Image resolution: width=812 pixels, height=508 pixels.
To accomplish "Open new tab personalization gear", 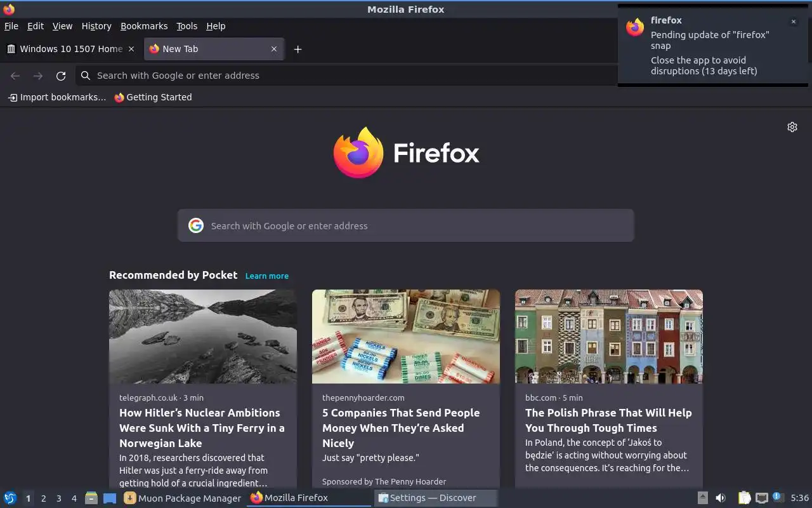I will click(792, 127).
